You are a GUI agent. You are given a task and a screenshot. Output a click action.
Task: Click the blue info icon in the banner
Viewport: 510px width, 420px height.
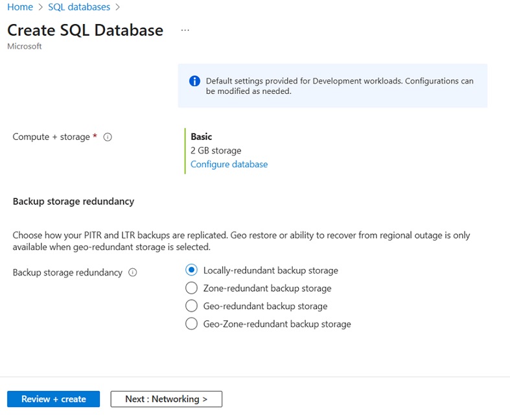point(194,80)
